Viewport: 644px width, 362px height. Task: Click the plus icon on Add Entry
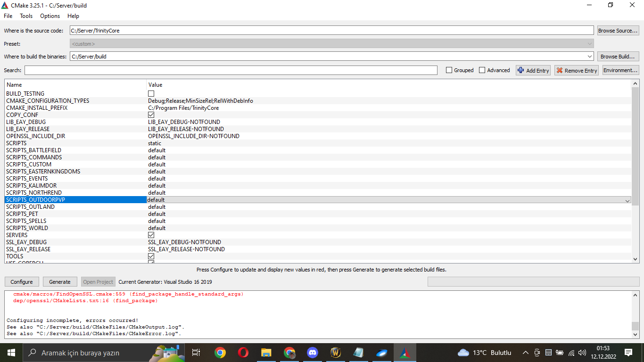(520, 70)
